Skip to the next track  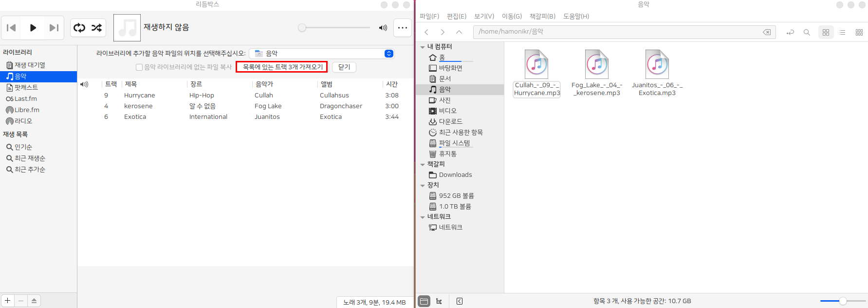[54, 28]
